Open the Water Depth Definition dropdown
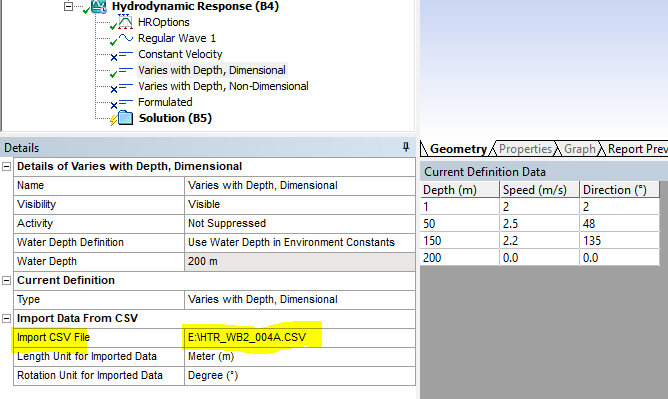 point(300,242)
